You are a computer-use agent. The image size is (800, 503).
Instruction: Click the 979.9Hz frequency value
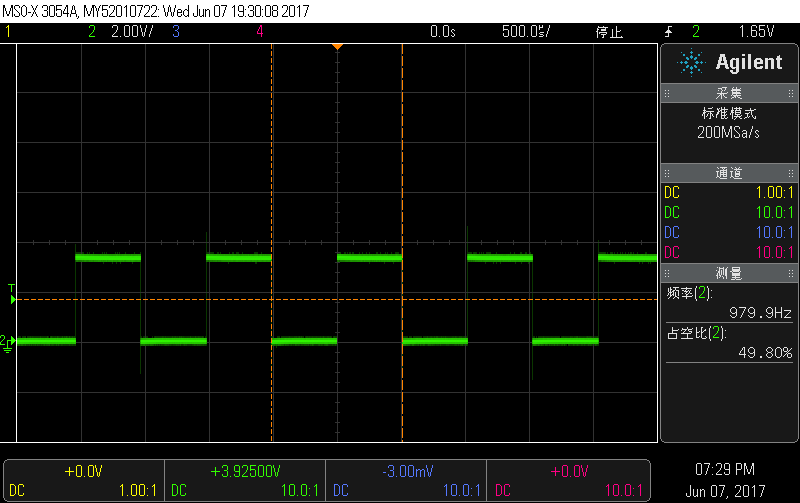point(760,313)
